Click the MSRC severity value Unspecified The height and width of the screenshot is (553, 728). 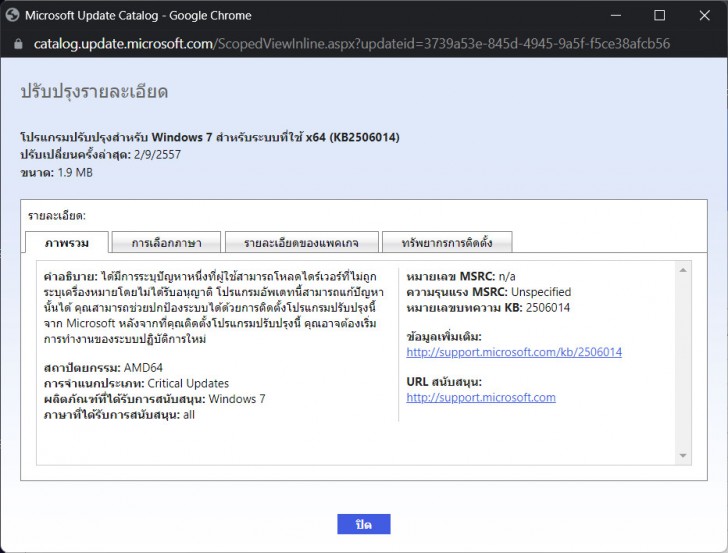[541, 292]
